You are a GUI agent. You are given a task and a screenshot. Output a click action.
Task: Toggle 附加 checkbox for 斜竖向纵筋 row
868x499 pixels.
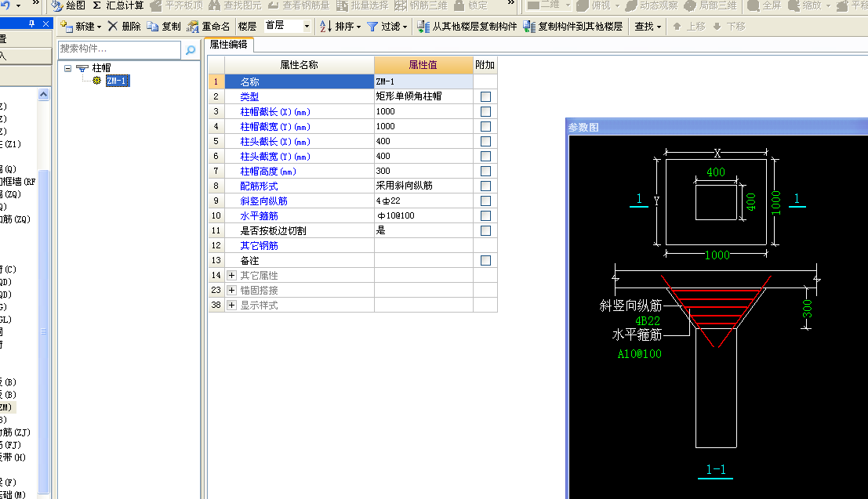[485, 201]
